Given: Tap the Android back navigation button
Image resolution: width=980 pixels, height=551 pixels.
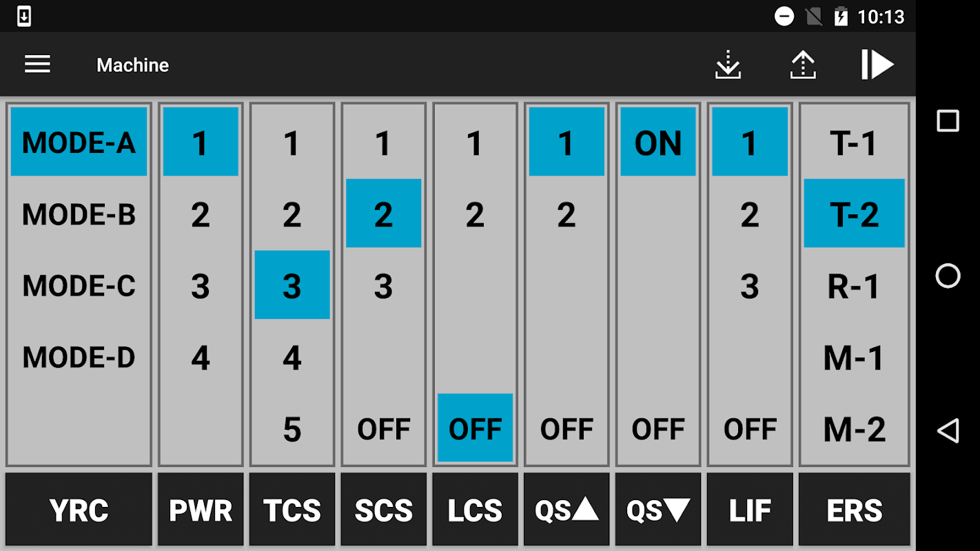Looking at the screenshot, I should coord(948,431).
